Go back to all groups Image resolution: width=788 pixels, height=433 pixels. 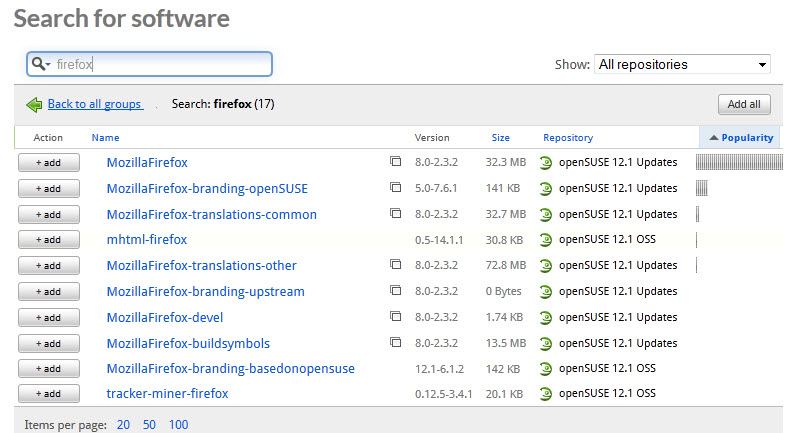tap(95, 104)
